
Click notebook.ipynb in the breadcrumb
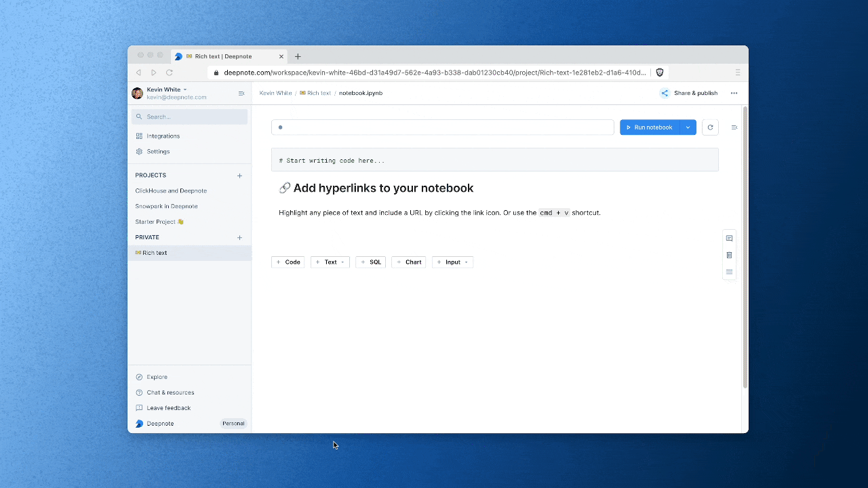pyautogui.click(x=361, y=94)
